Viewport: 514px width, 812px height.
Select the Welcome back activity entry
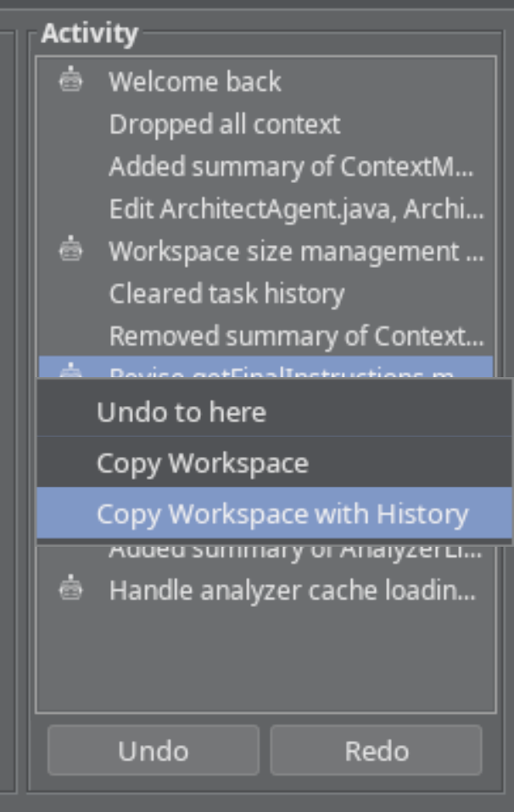[194, 82]
